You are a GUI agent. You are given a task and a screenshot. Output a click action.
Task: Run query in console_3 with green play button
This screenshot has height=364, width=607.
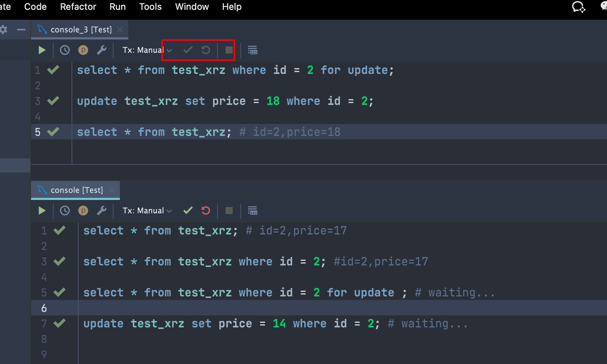point(42,50)
